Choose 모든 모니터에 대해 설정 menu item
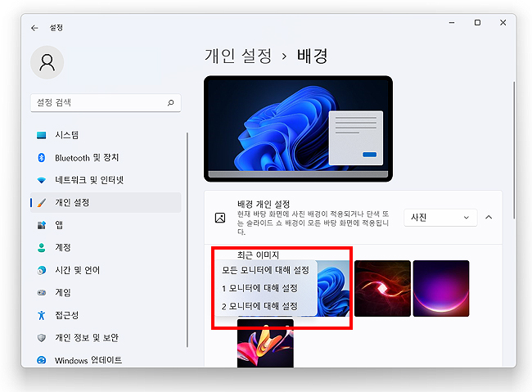Screen dimensions: 532x392 (x=266, y=270)
